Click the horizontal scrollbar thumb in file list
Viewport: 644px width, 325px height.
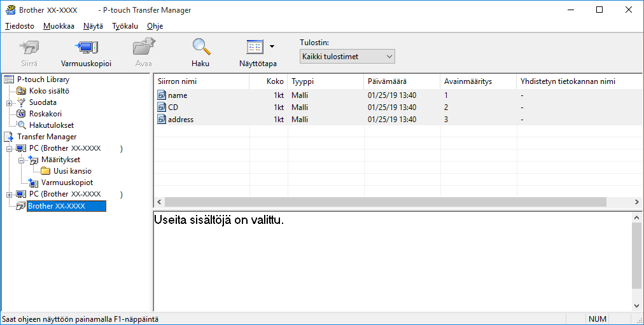pyautogui.click(x=385, y=202)
